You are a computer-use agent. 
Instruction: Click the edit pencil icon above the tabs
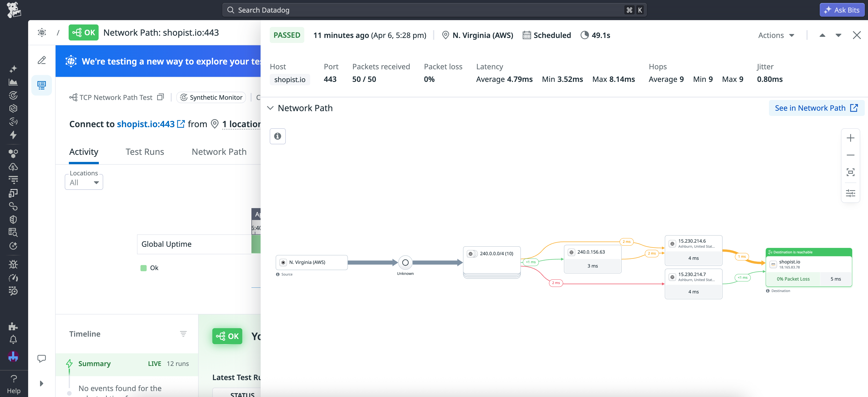click(x=41, y=60)
